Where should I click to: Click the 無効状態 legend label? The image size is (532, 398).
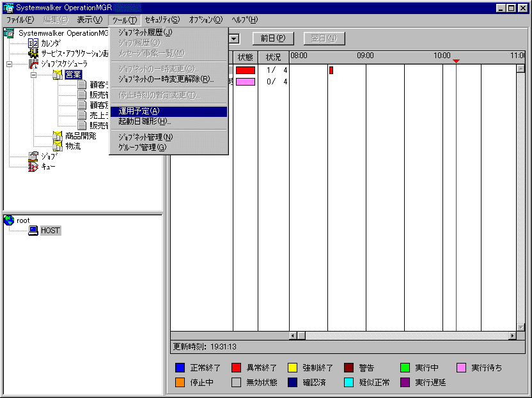(262, 383)
